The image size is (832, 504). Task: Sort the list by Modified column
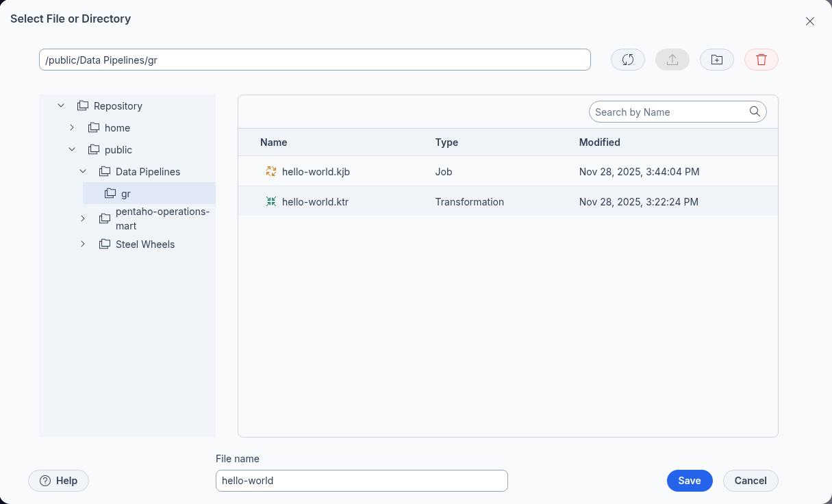point(599,142)
